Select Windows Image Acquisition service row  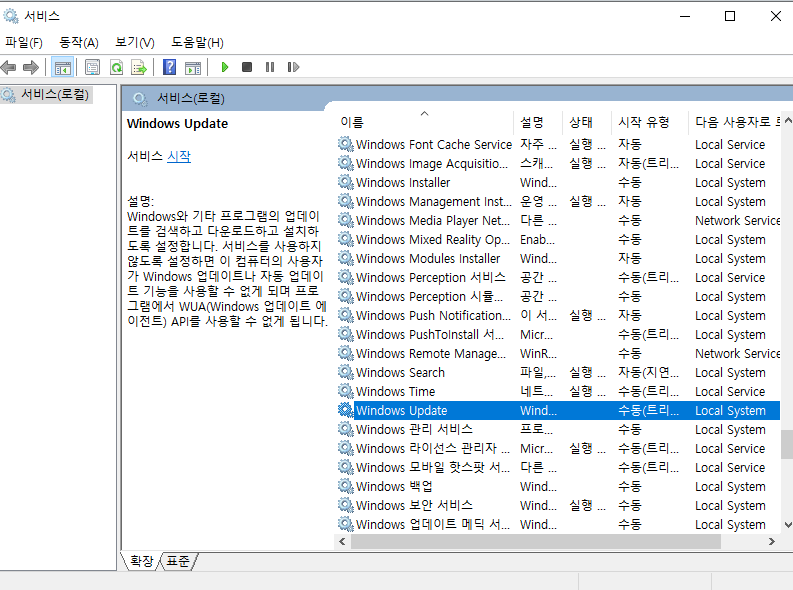558,164
